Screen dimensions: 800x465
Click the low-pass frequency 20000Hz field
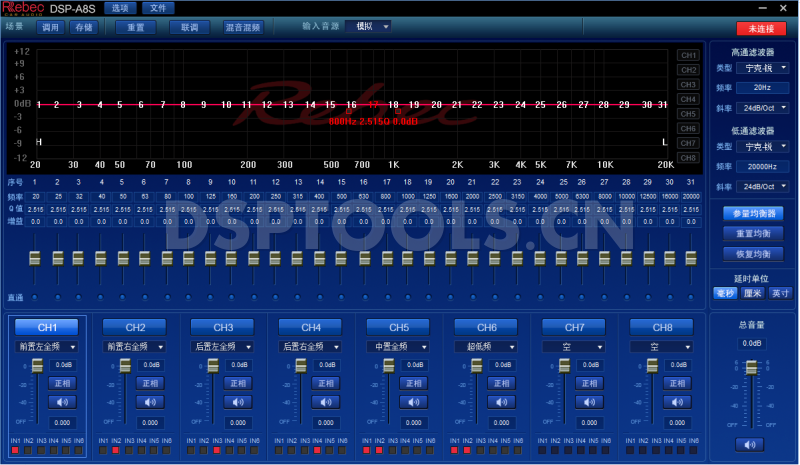pos(763,166)
